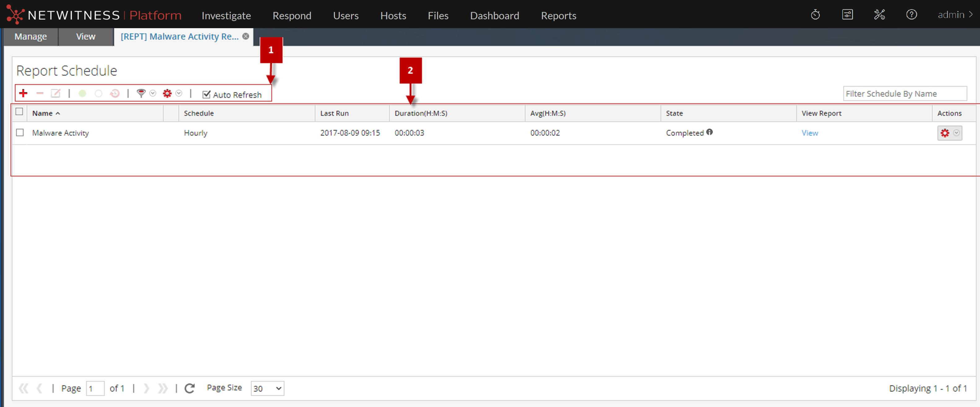980x407 pixels.
Task: Click Completed state info icon
Action: (x=710, y=132)
